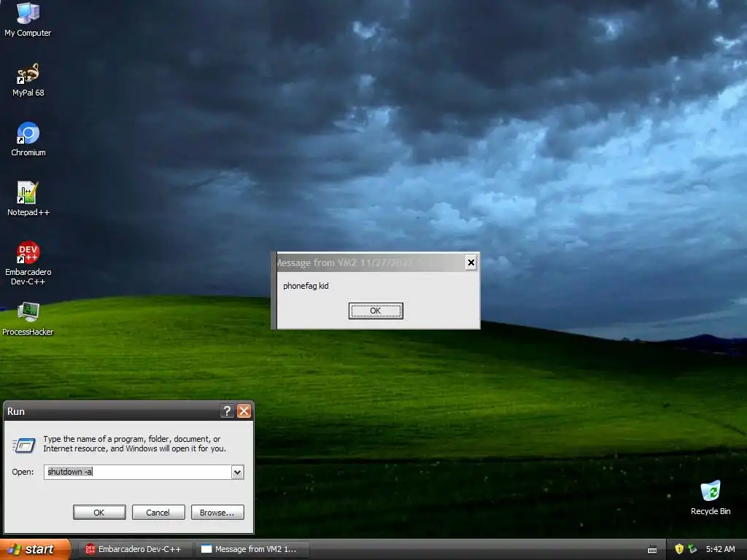Close the Run dialog with the red X
The height and width of the screenshot is (560, 747).
(x=244, y=411)
